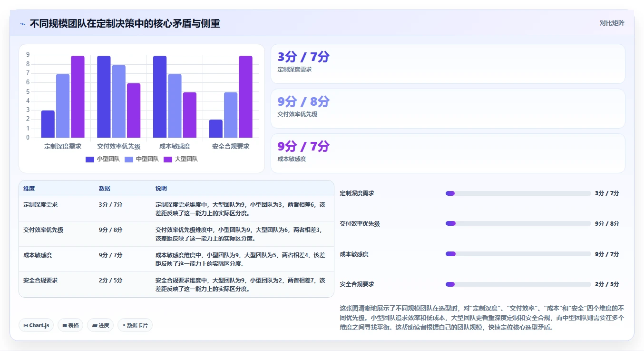Click the 成本敏感度 label on chart x-axis
This screenshot has width=644, height=351.
coord(175,146)
